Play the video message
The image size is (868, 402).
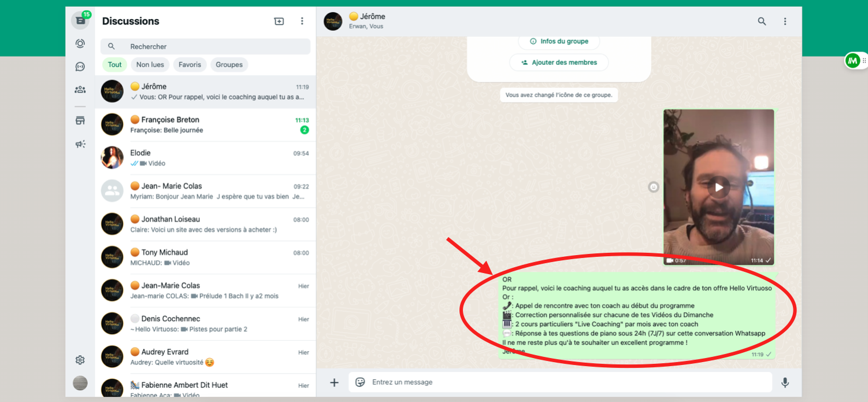pos(718,187)
